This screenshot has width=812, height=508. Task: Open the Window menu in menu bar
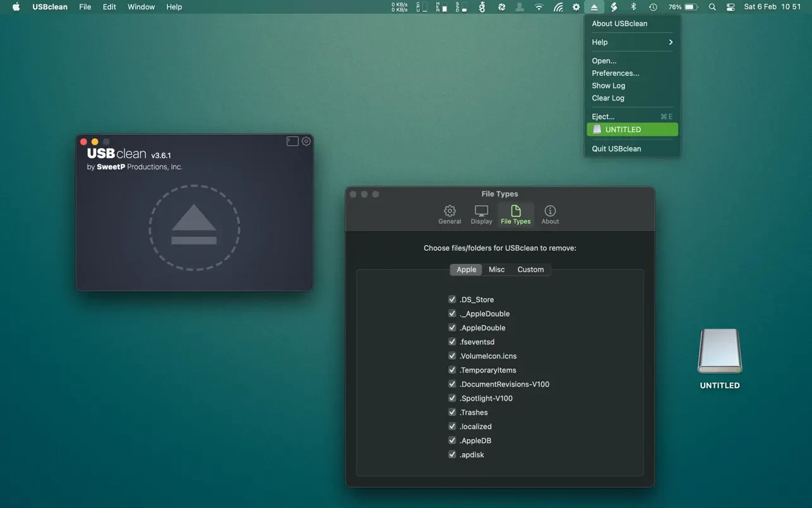[141, 7]
